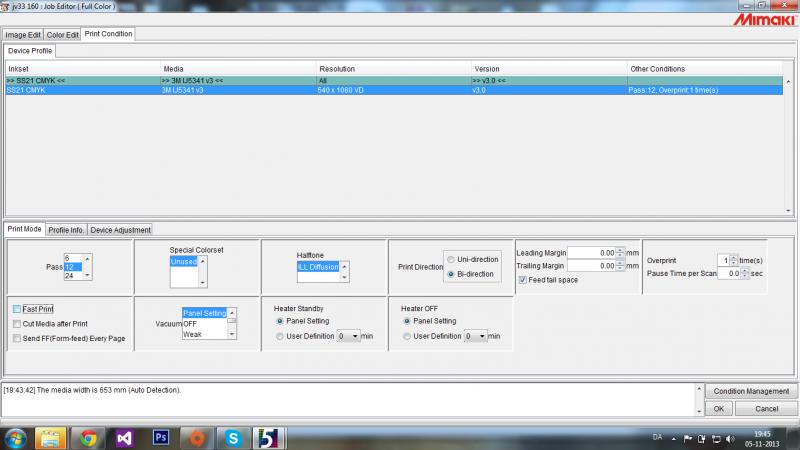The image size is (800, 450).
Task: Sort by Resolution column header
Action: [x=394, y=69]
